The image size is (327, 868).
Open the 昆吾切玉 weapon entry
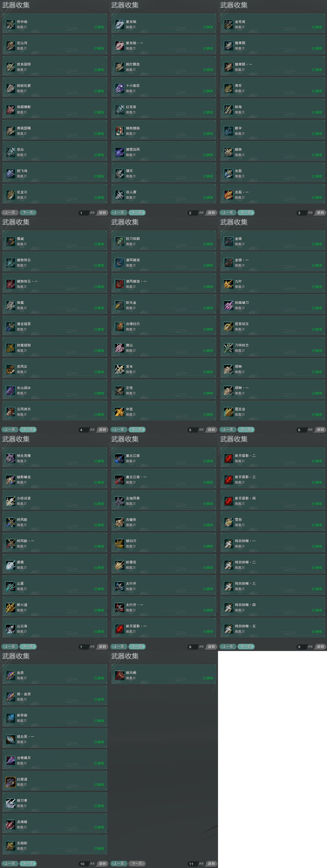click(x=273, y=327)
